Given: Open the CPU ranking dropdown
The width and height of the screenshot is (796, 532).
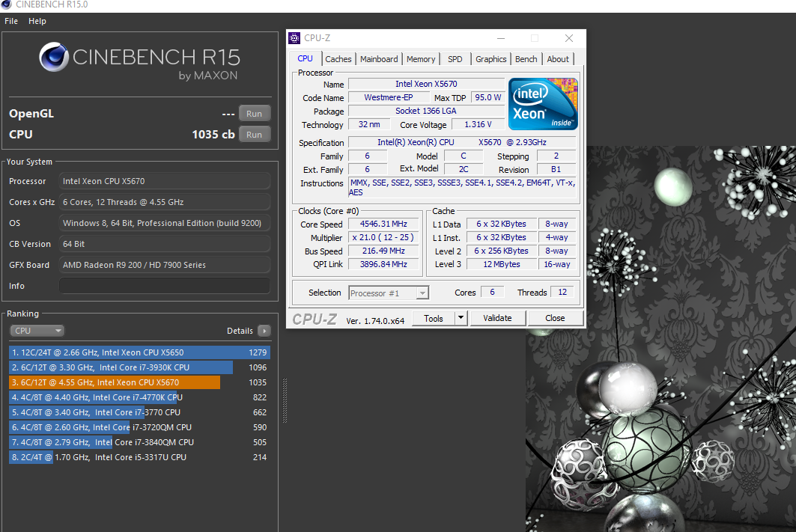Looking at the screenshot, I should pos(37,331).
